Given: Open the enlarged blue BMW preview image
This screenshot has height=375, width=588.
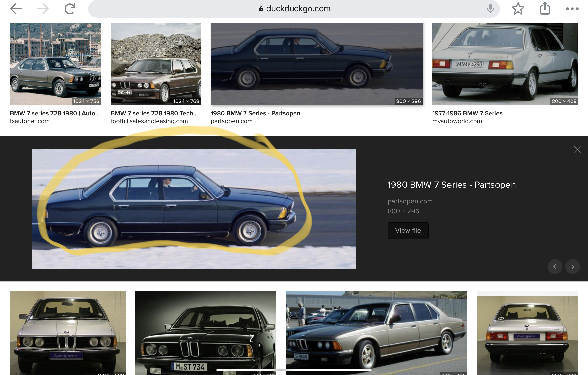Looking at the screenshot, I should [194, 209].
